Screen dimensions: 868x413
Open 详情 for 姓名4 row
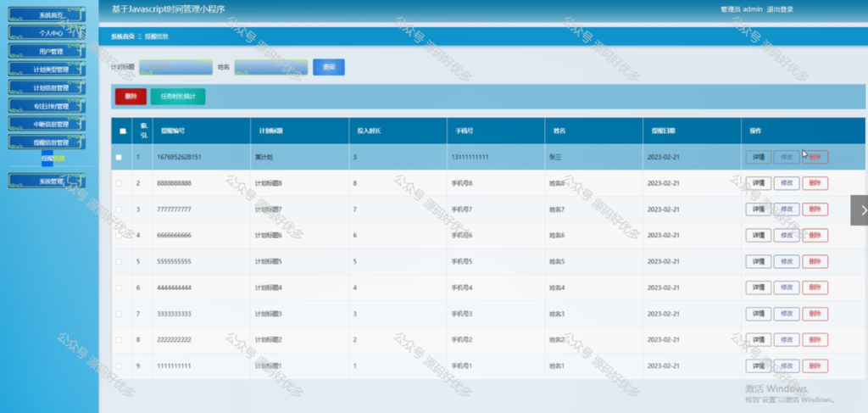point(759,287)
